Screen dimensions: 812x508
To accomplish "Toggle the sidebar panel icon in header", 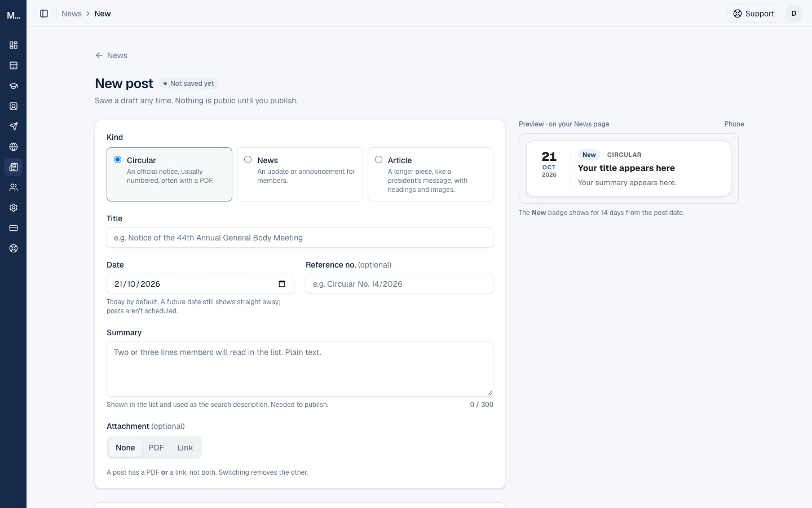I will point(44,14).
